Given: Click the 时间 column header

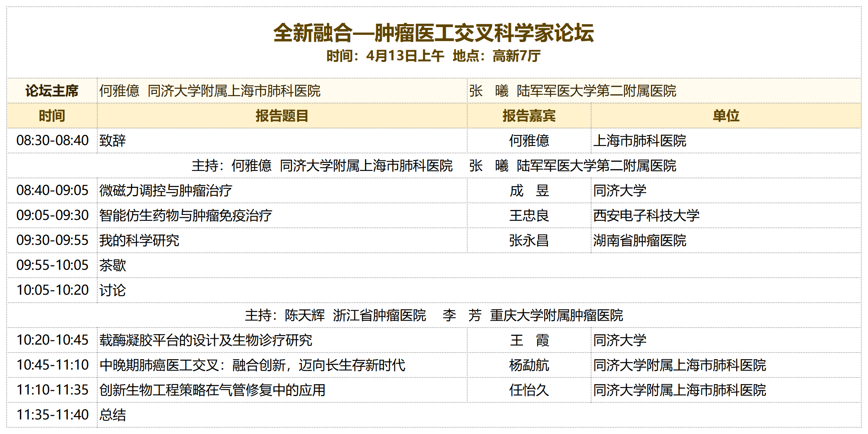Looking at the screenshot, I should pos(52,116).
